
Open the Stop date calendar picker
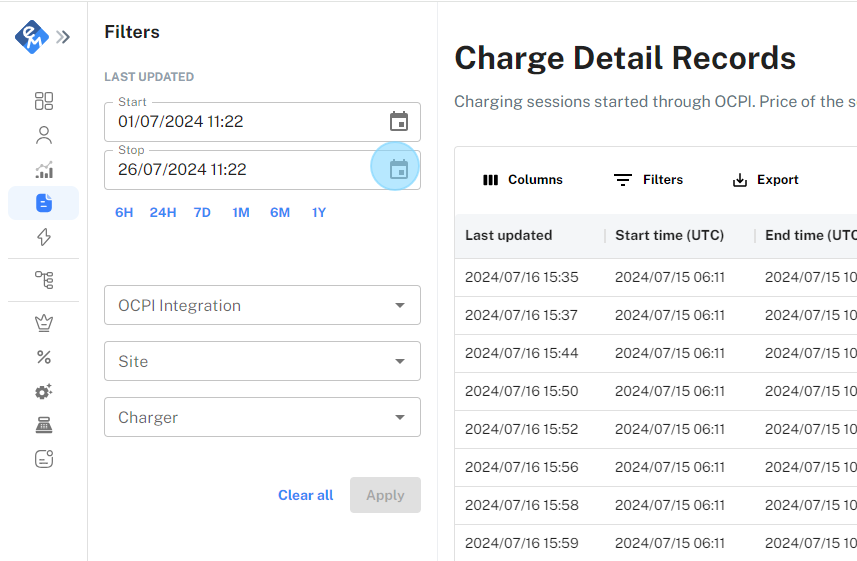(x=399, y=170)
